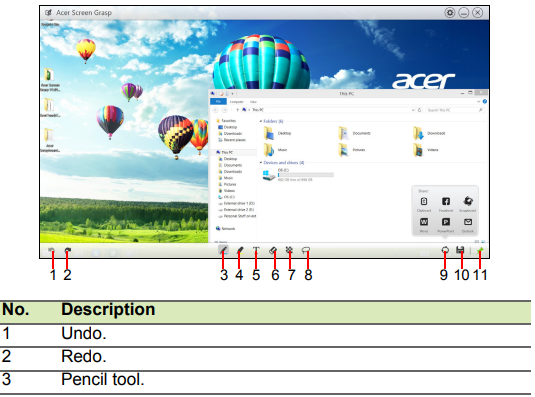535x397 pixels.
Task: Click the Undo arrow in Screen Grasp toolbar
Action: pyautogui.click(x=52, y=250)
